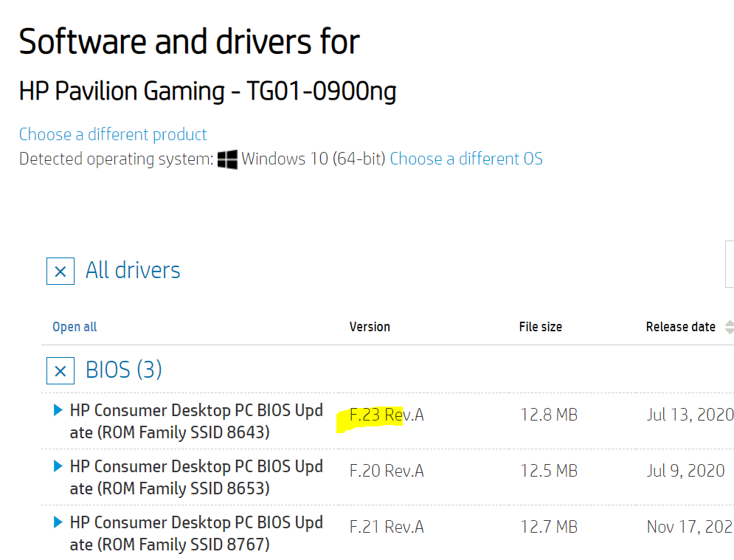This screenshot has width=734, height=560.
Task: Select version F.23 Rev.A text
Action: (387, 415)
